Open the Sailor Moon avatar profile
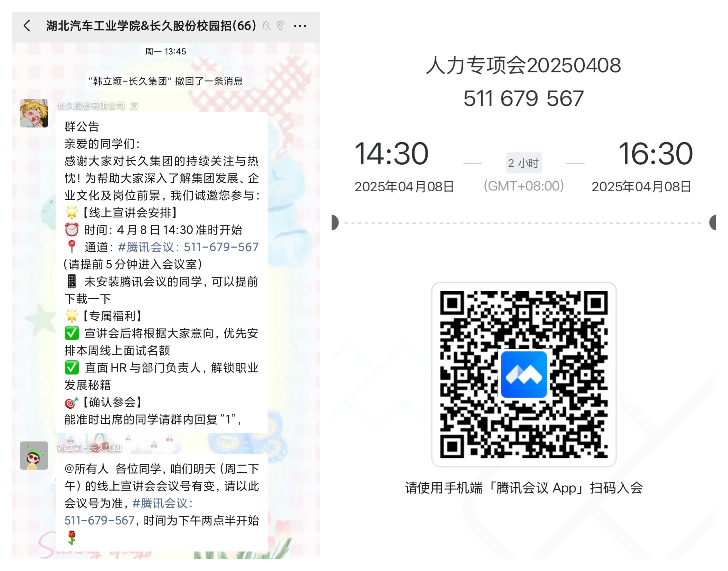Image resolution: width=728 pixels, height=571 pixels. click(34, 113)
